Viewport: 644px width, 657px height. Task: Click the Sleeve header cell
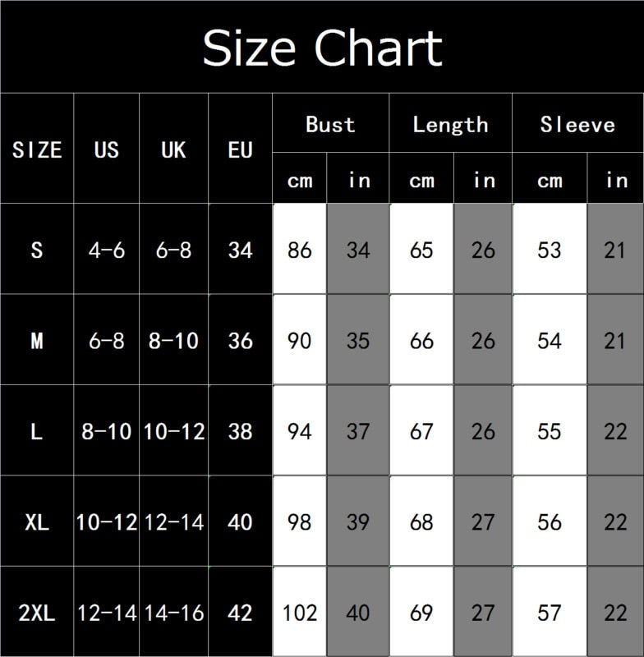pos(577,124)
